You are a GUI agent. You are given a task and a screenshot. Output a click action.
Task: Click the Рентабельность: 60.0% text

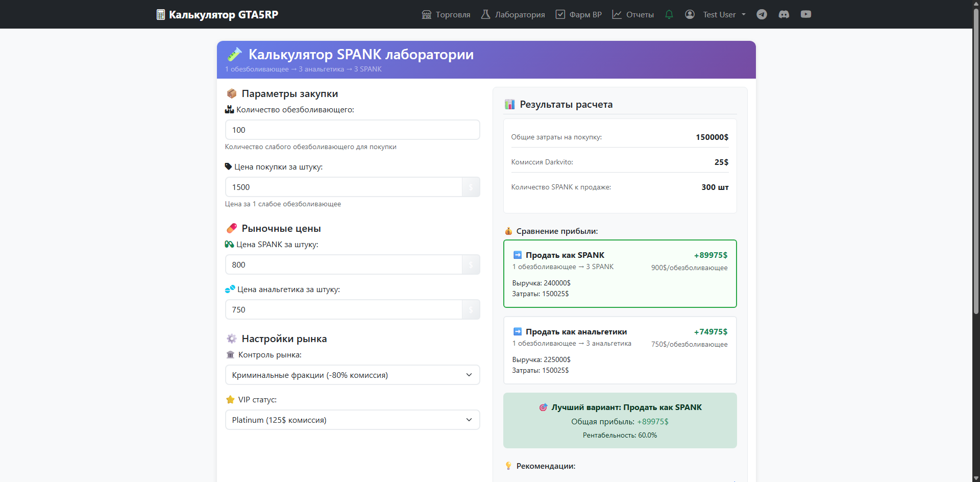(x=620, y=435)
